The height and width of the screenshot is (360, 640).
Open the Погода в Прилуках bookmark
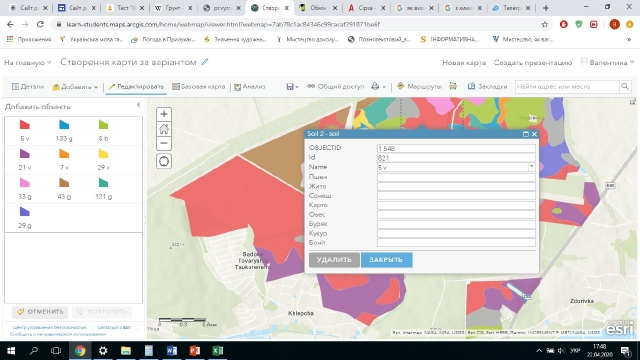pos(164,40)
